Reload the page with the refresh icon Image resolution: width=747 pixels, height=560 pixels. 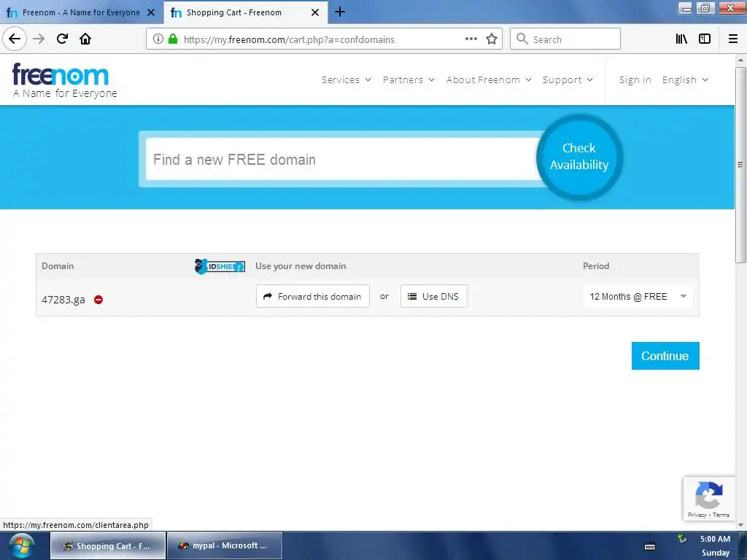point(62,39)
